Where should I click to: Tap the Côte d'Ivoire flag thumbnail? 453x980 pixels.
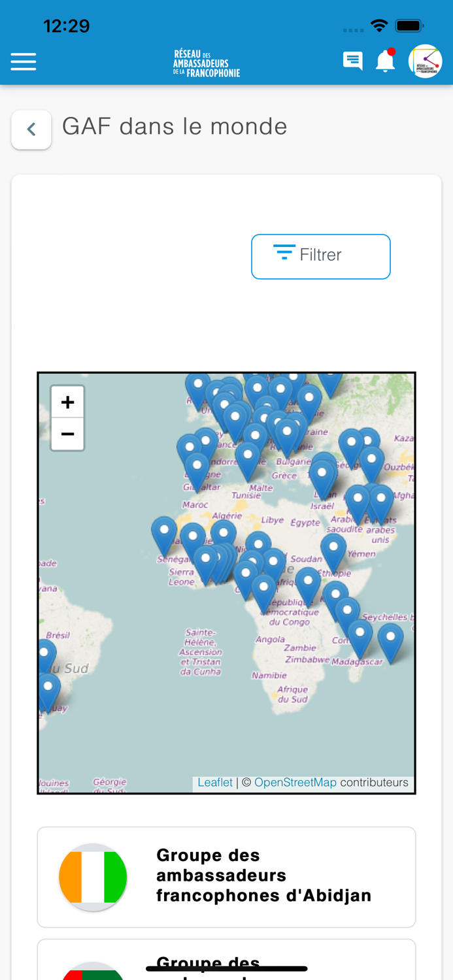click(93, 877)
